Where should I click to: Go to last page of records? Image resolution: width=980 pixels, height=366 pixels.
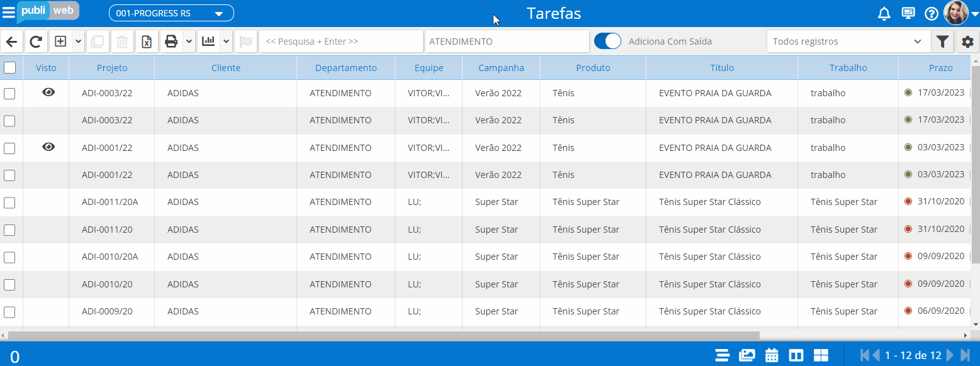(966, 355)
